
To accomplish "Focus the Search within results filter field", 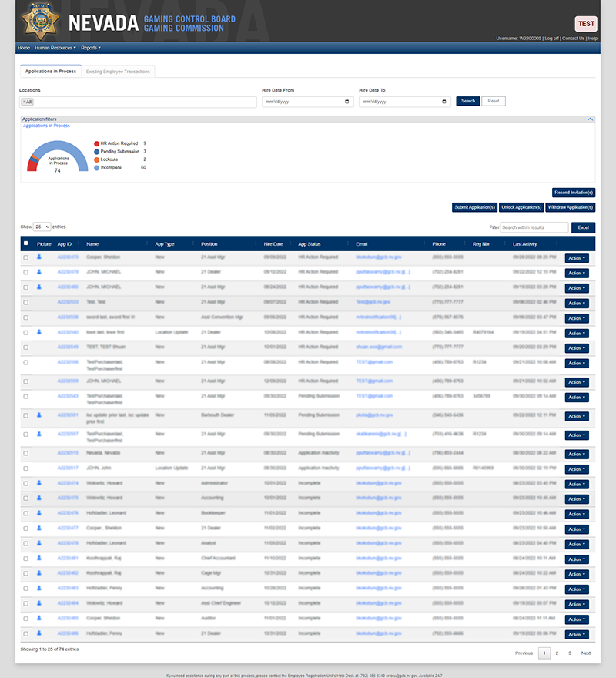I will (x=534, y=227).
